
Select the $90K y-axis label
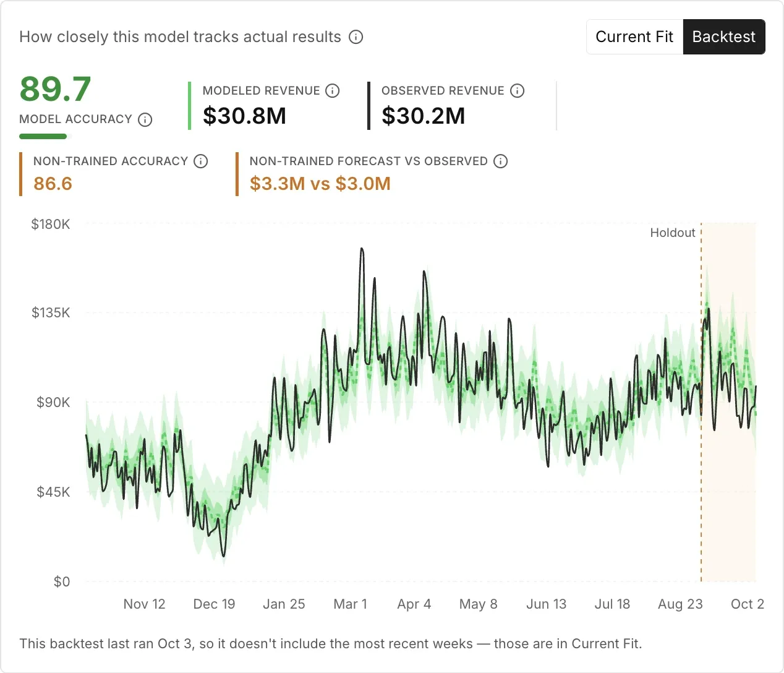pos(53,402)
